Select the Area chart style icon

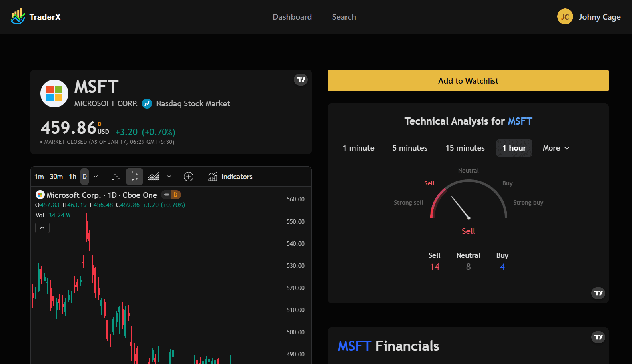[154, 177]
